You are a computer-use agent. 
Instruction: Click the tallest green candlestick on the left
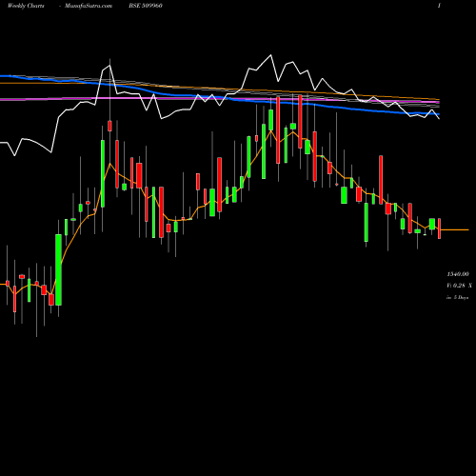tap(58, 269)
